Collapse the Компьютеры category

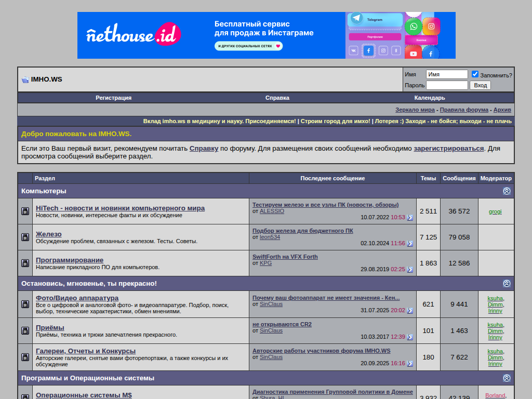(x=507, y=191)
